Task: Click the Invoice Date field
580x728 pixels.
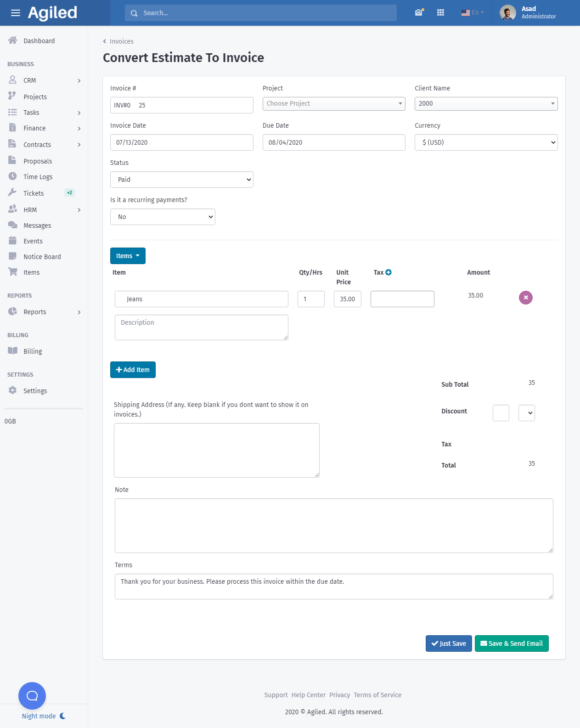Action: pos(181,142)
